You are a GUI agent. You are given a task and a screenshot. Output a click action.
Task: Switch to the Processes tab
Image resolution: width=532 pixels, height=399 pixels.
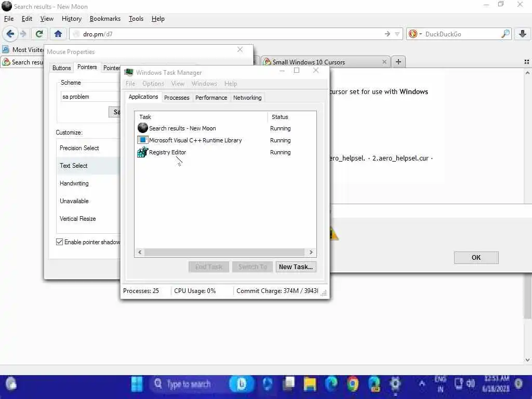pos(177,98)
